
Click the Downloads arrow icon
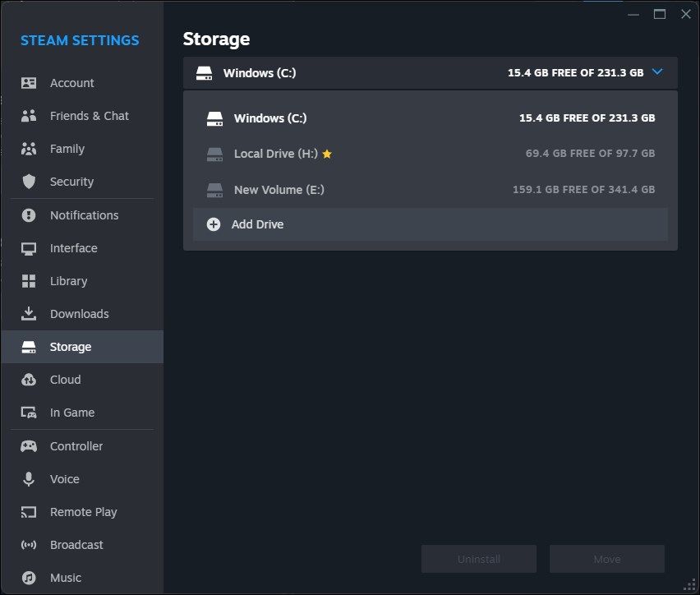(27, 313)
